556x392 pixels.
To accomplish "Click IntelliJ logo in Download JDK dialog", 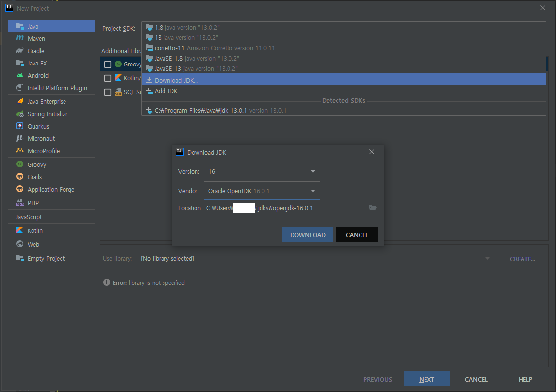I will click(x=180, y=152).
